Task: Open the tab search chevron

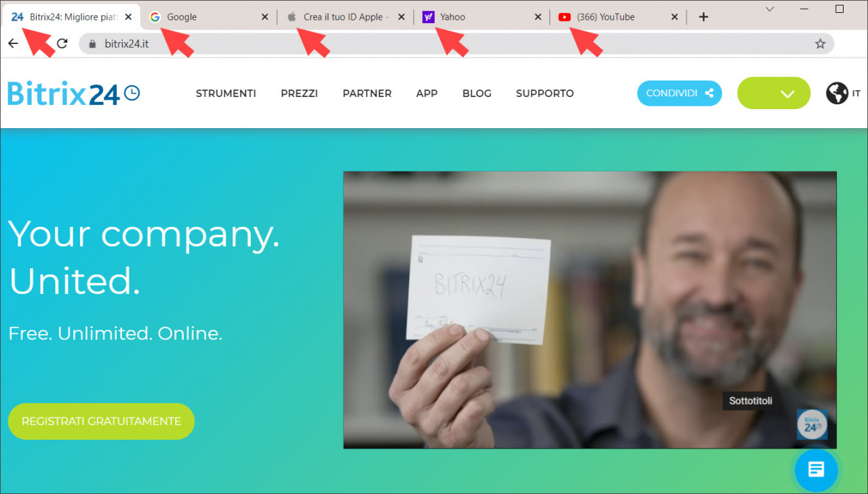Action: (770, 9)
